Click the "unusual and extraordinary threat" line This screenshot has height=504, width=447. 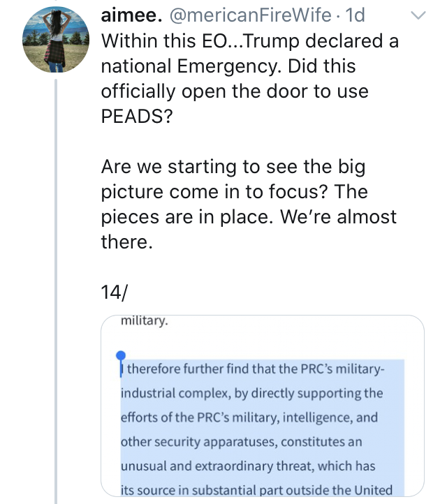(x=248, y=466)
